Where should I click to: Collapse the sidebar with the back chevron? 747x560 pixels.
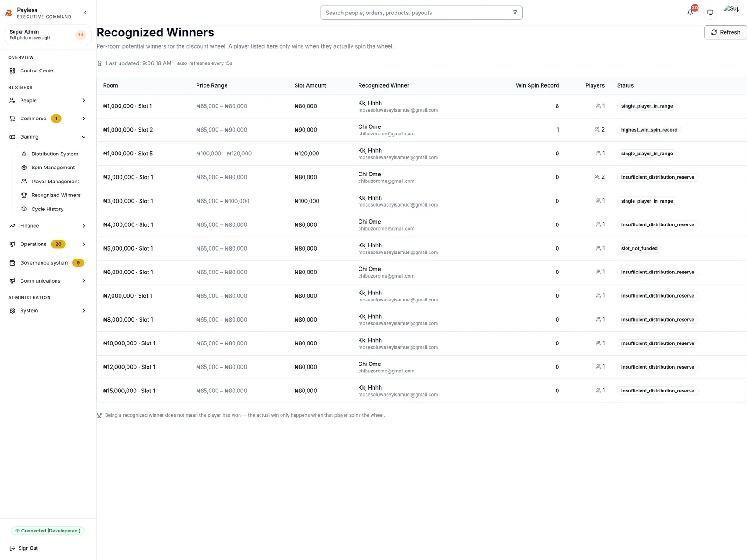pos(85,13)
